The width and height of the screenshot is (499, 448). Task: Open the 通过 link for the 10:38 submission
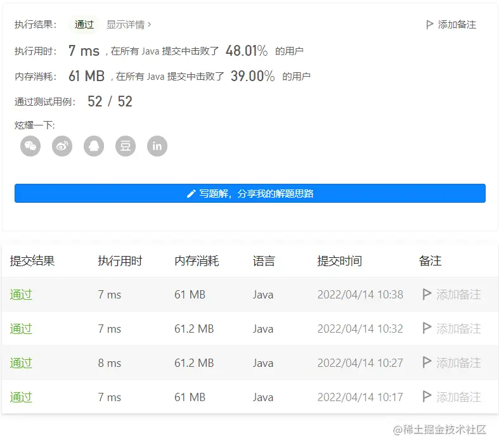pyautogui.click(x=21, y=295)
